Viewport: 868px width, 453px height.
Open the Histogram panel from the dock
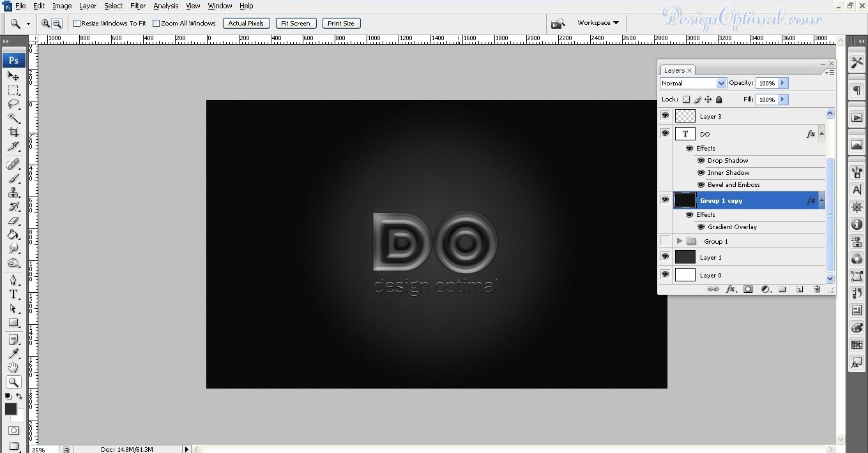(857, 145)
